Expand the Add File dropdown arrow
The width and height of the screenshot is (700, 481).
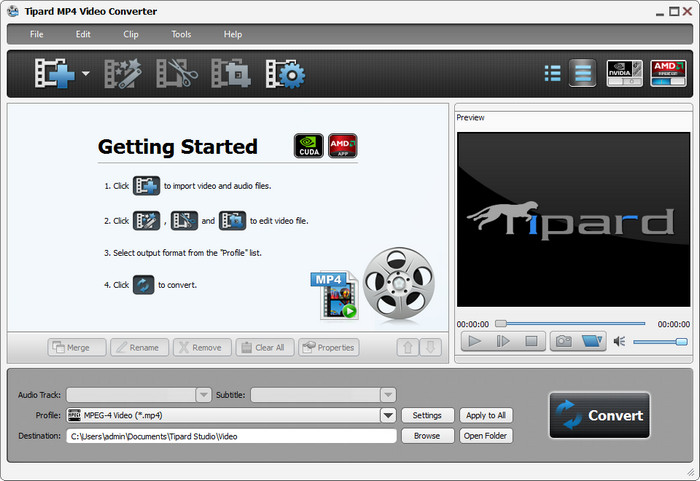[x=86, y=74]
